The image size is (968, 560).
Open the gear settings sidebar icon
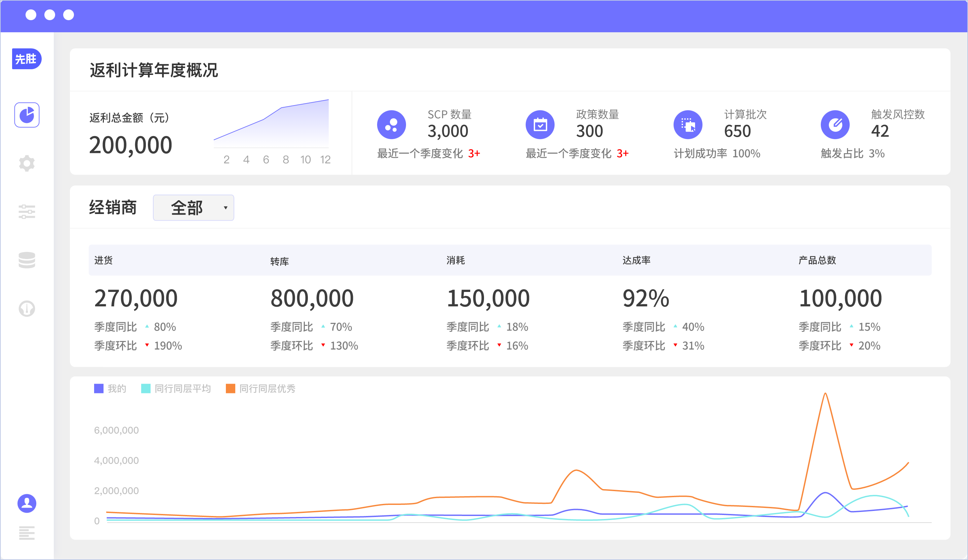coord(27,164)
